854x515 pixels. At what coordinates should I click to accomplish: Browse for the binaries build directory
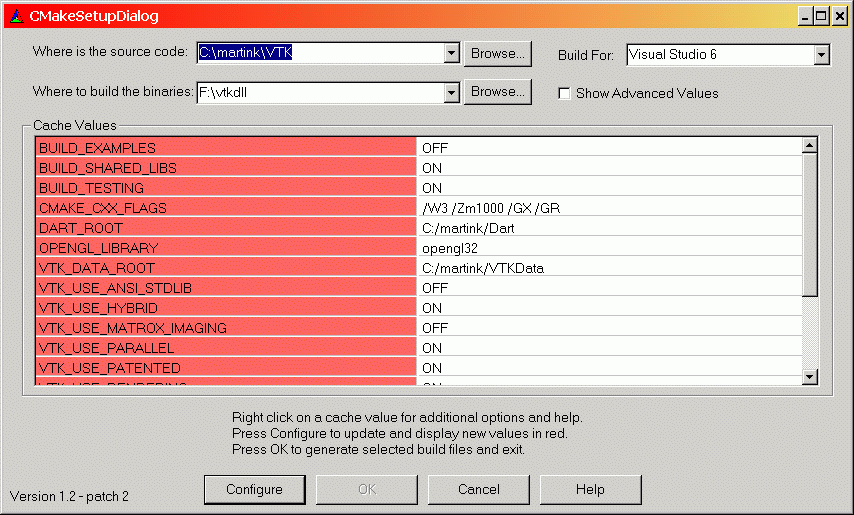(x=498, y=92)
